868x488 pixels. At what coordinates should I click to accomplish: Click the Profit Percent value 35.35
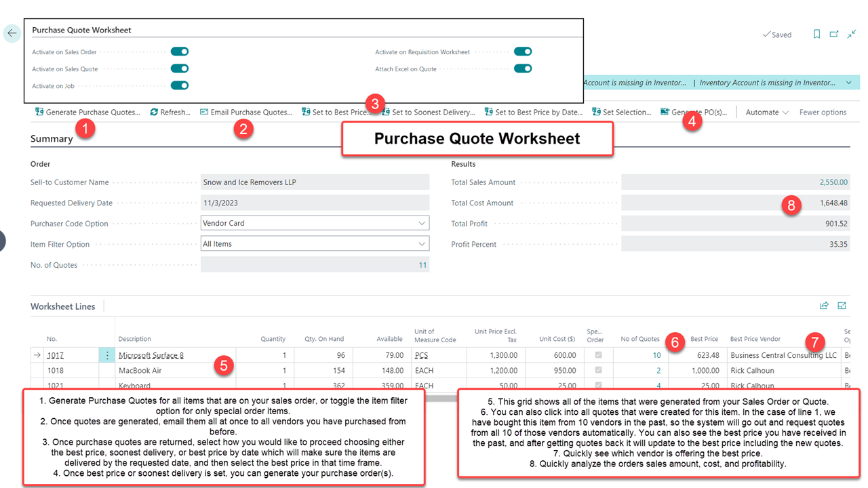click(838, 244)
